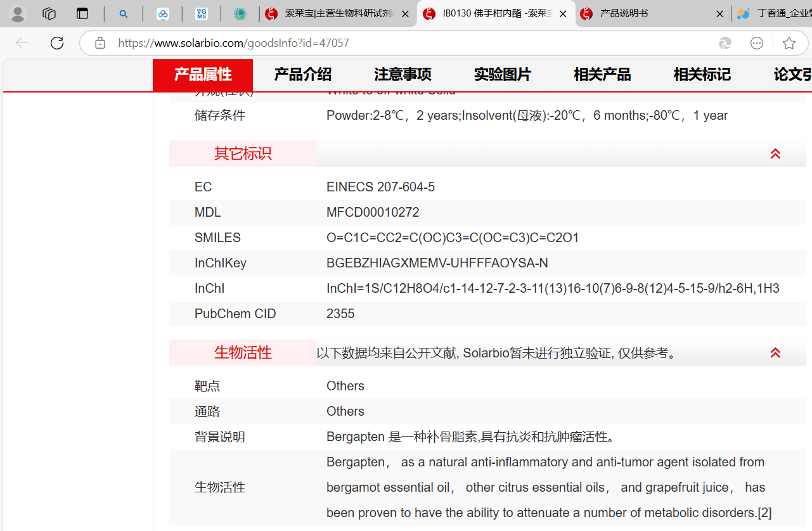
Task: Click the red and blue extension icon
Action: coord(164,13)
